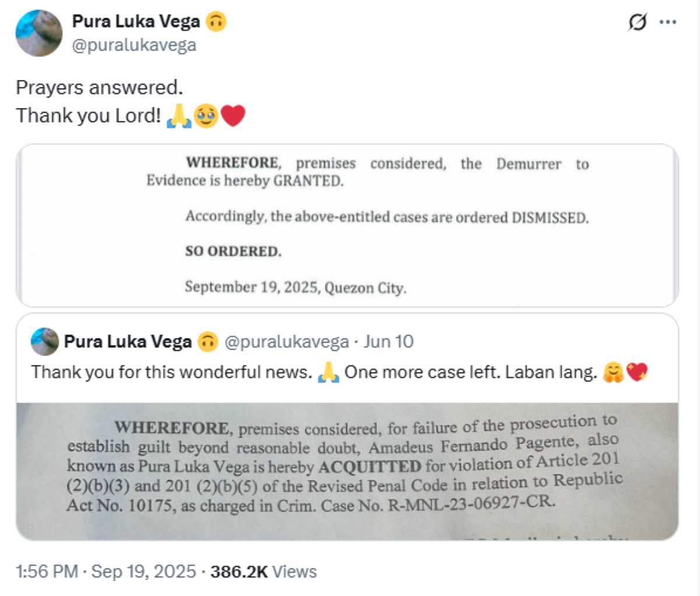The height and width of the screenshot is (596, 700).
Task: Open quoted tweet author name
Action: (x=128, y=341)
